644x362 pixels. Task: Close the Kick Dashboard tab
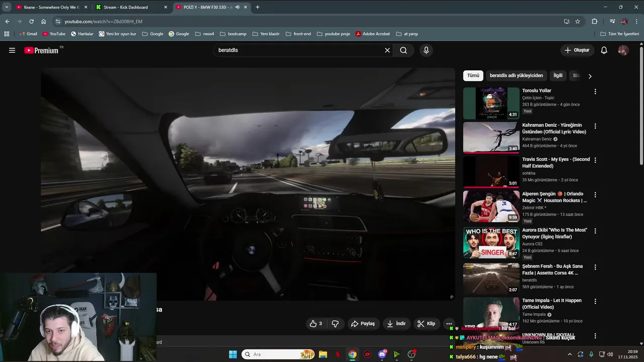166,7
